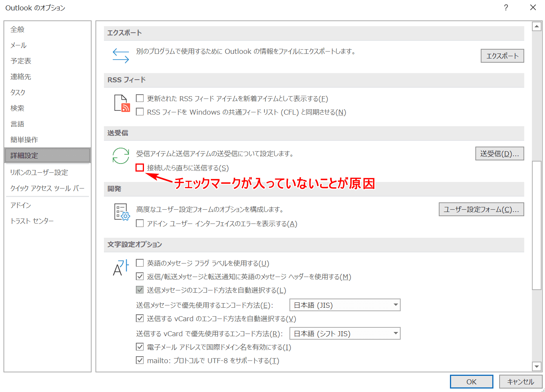Click the Export arrows icon

[120, 55]
